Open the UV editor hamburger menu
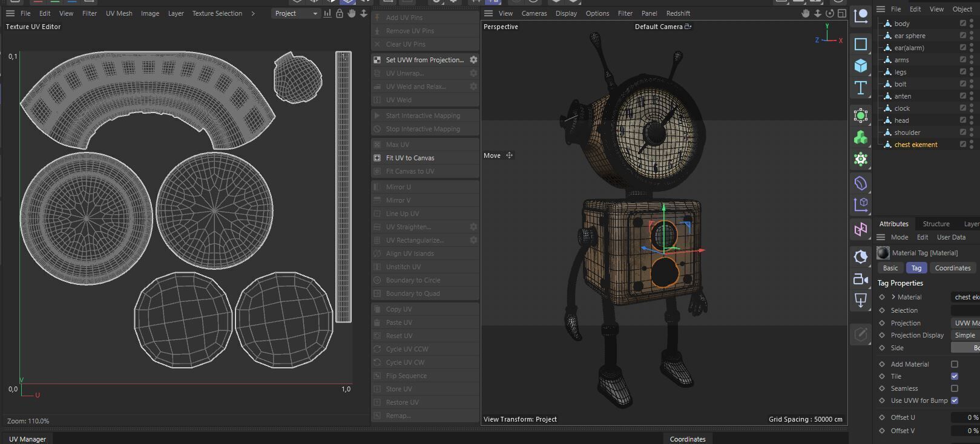The height and width of the screenshot is (444, 980). coord(10,13)
